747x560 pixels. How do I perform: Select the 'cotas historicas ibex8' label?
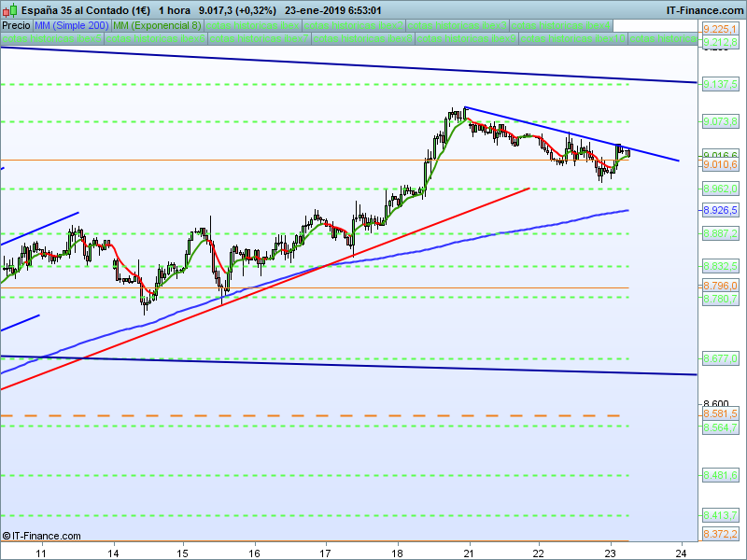[x=363, y=38]
